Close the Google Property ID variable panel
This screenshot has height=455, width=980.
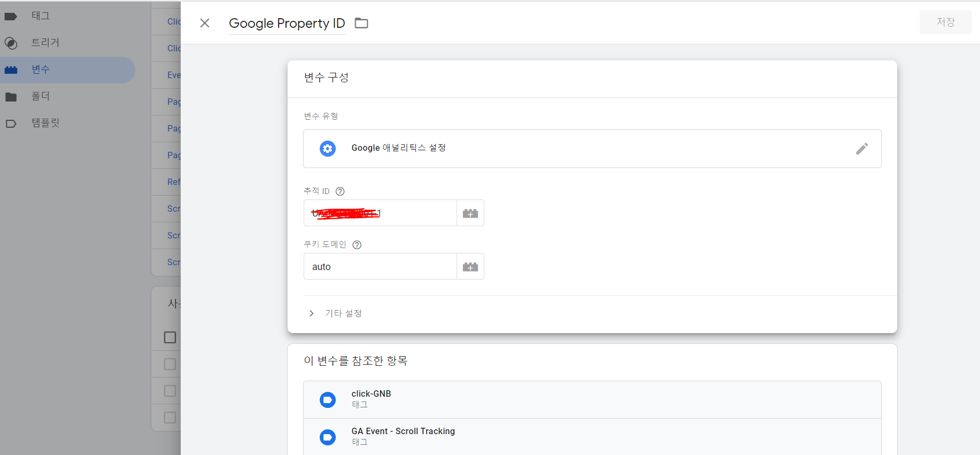coord(205,23)
